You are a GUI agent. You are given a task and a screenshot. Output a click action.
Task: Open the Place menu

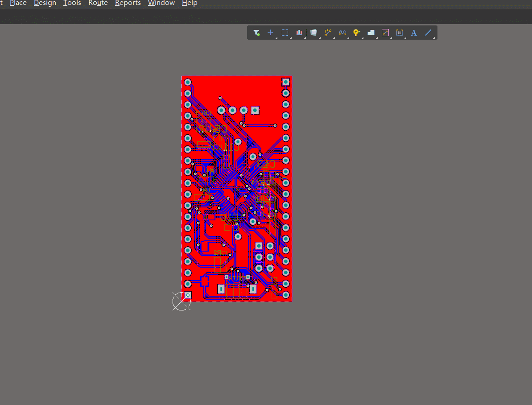coord(18,3)
